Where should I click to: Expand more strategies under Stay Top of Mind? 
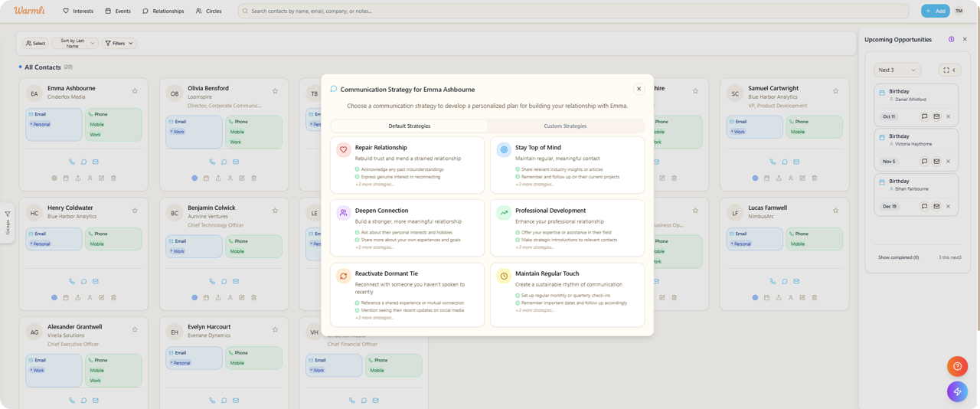(534, 185)
